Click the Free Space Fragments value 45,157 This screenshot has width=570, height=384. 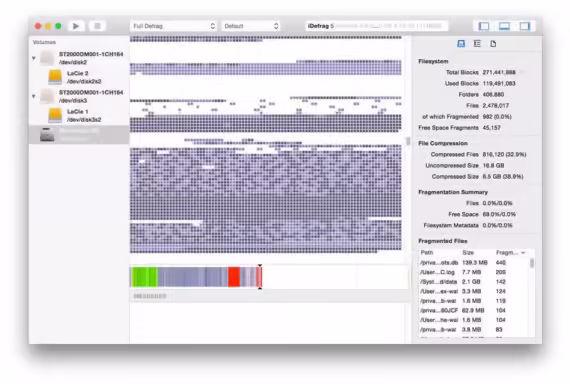491,128
